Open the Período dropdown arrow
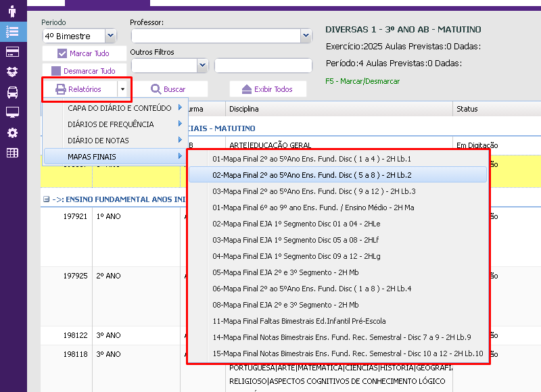 111,36
